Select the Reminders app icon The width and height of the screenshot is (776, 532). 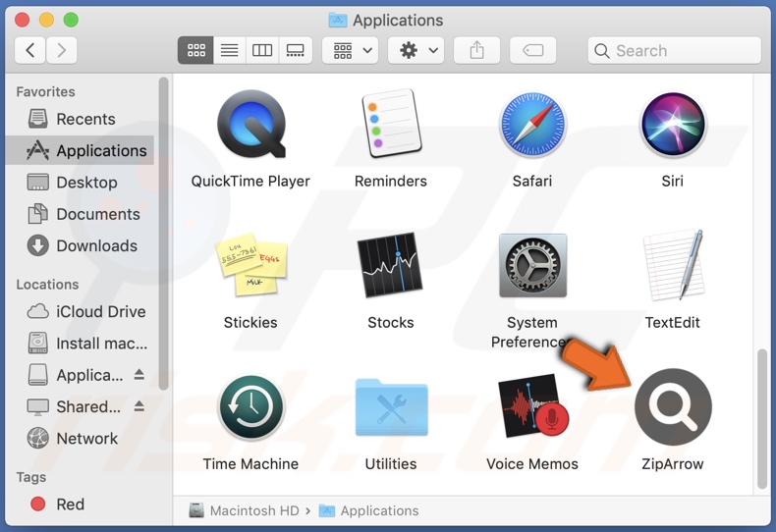click(x=391, y=124)
